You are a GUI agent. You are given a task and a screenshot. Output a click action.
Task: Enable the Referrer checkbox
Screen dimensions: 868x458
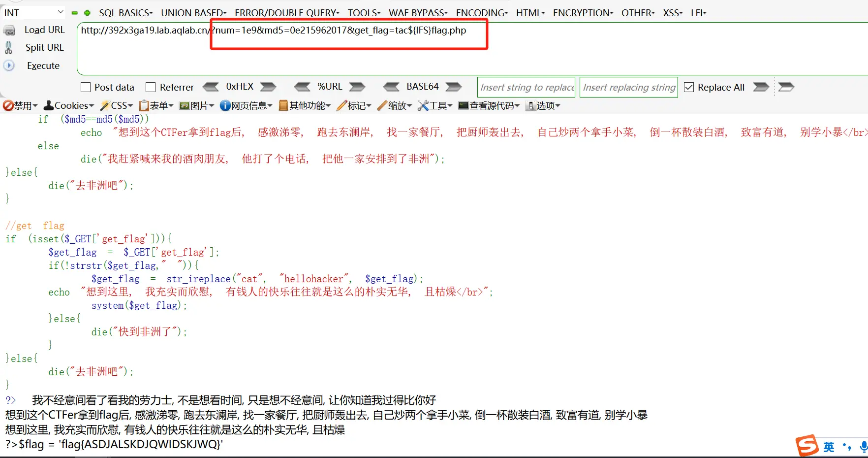coord(151,87)
